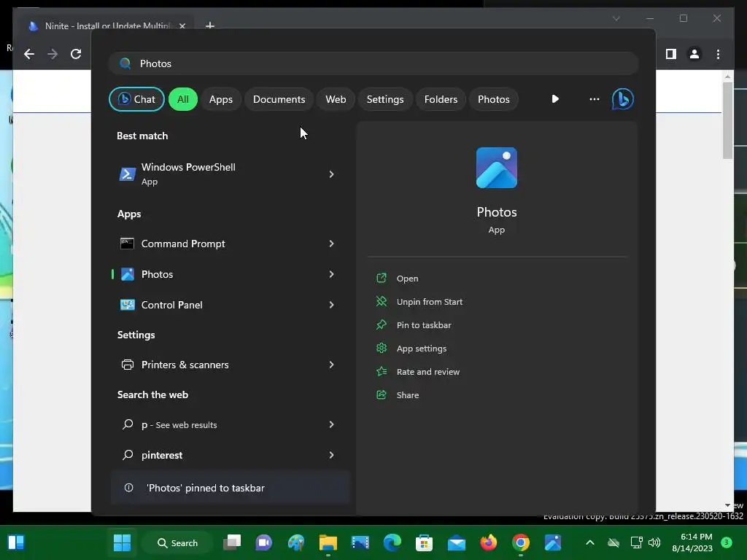Viewport: 747px width, 560px height.
Task: Open new tab in Chrome
Action: click(209, 26)
